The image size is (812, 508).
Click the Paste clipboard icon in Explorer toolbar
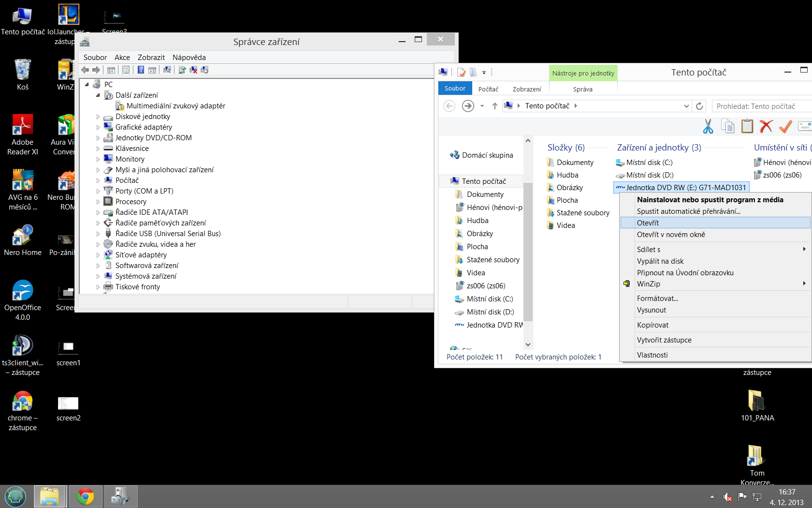click(x=747, y=126)
